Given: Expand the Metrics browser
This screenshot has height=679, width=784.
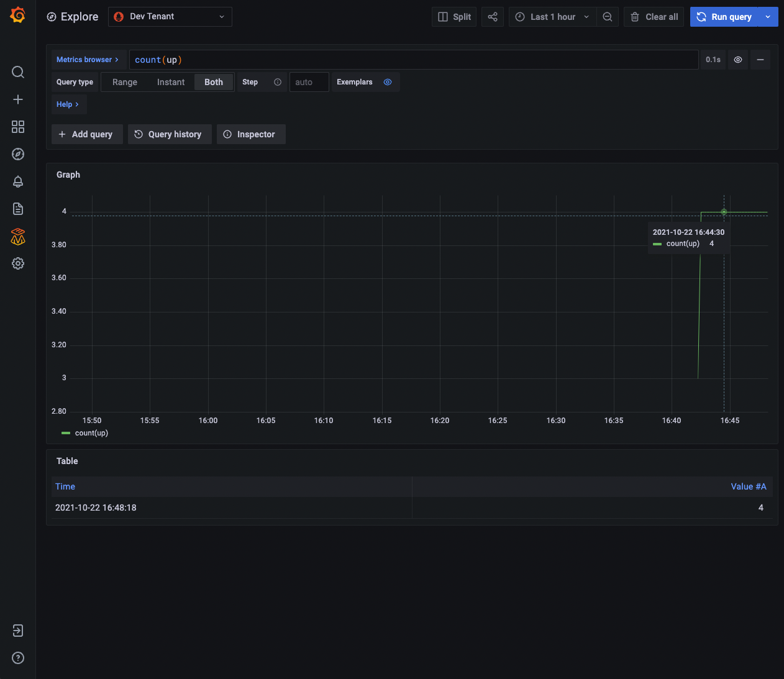Looking at the screenshot, I should click(88, 59).
